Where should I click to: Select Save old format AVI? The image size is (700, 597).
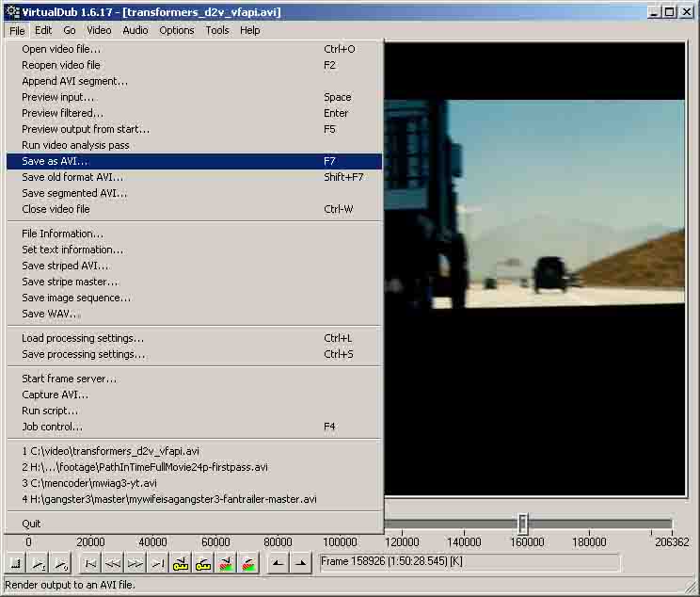point(194,177)
